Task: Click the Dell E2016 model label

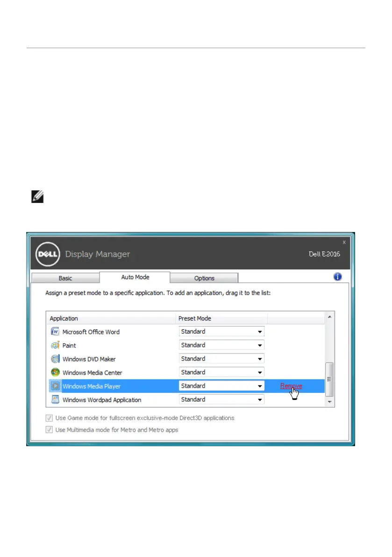Action: [324, 254]
